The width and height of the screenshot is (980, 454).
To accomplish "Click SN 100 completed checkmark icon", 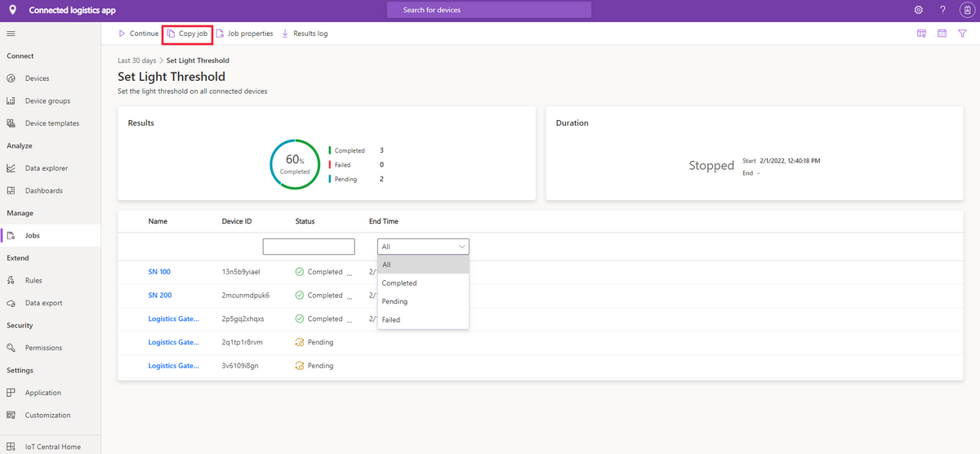I will 299,272.
